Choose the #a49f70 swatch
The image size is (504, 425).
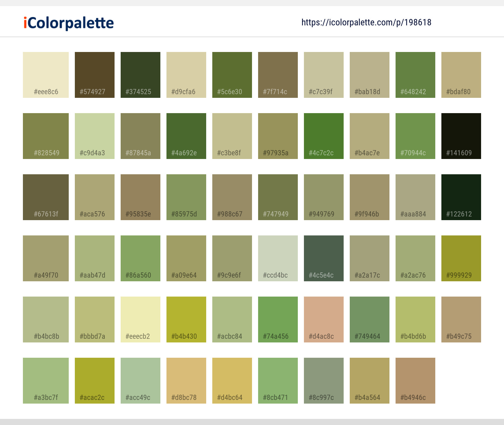[46, 258]
